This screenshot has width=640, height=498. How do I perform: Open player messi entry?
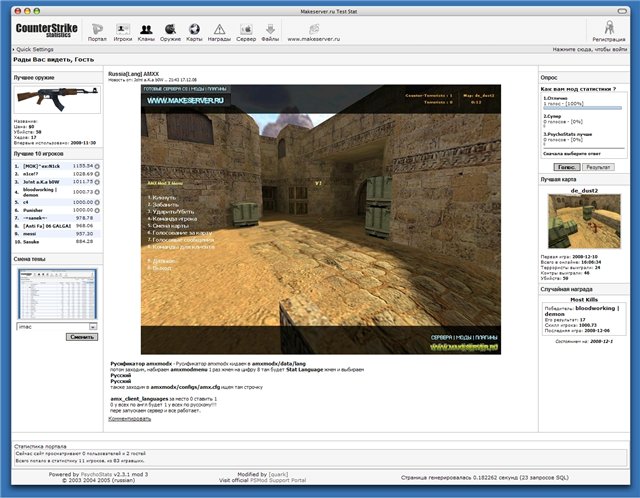29,234
